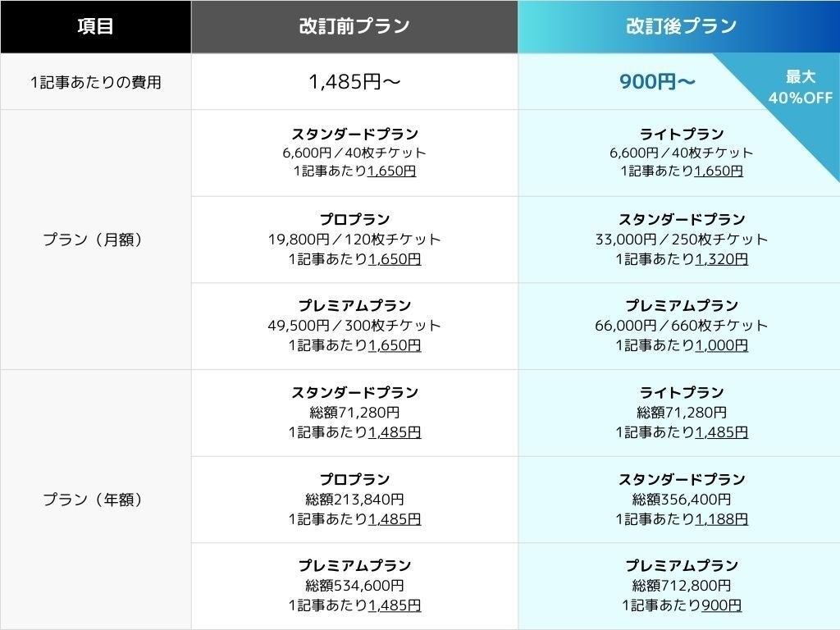Click 66,000円/660枚チケット text
Image resolution: width=840 pixels, height=630 pixels.
(681, 326)
